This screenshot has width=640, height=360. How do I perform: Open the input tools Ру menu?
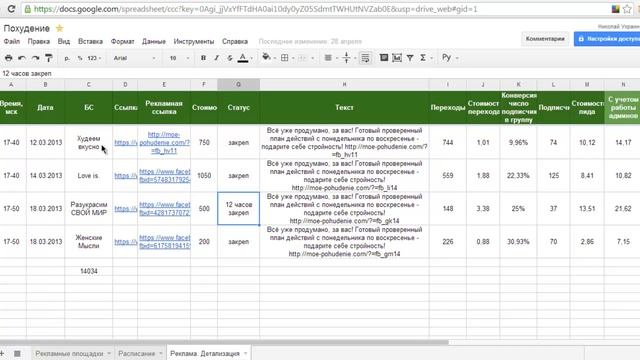[x=449, y=58]
